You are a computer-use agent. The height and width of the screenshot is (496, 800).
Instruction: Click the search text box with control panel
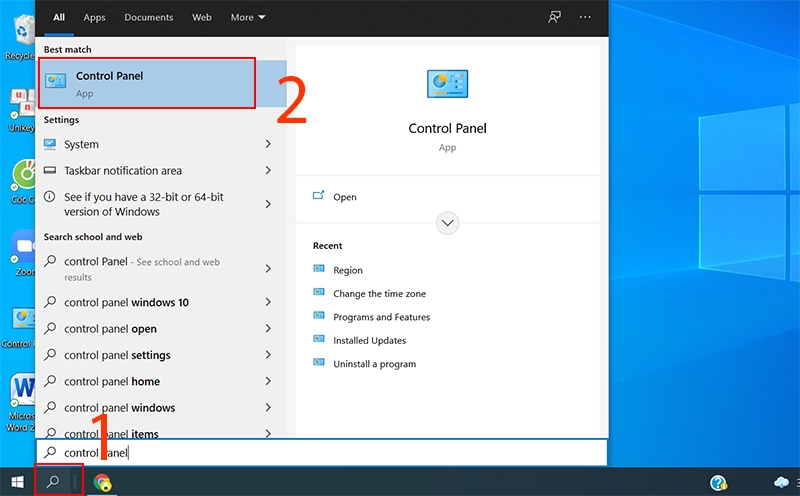pos(321,453)
